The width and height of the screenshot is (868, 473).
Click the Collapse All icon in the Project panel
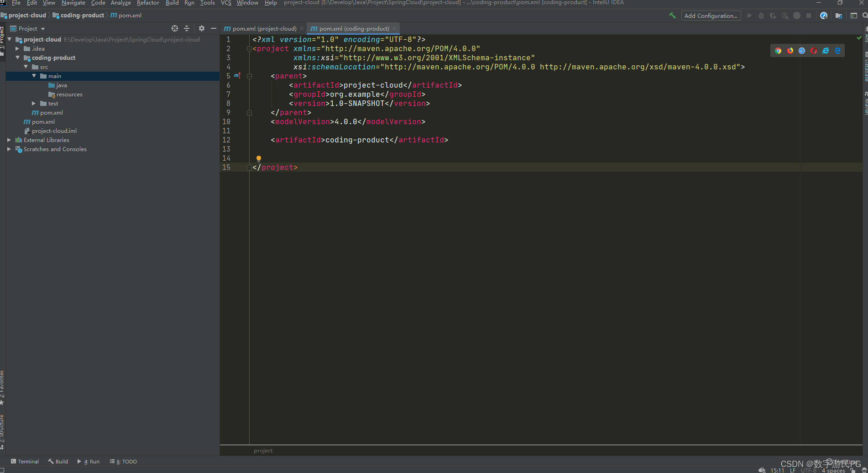[x=187, y=28]
